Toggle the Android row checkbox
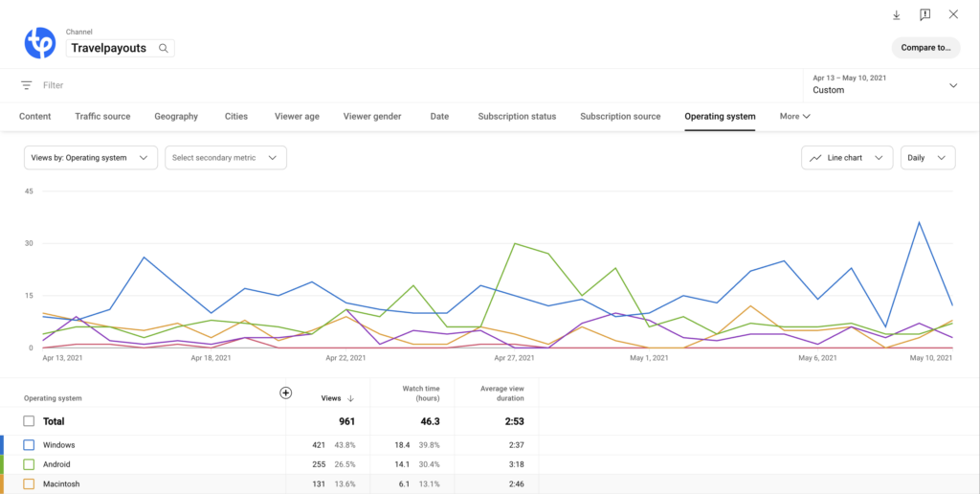 (29, 464)
